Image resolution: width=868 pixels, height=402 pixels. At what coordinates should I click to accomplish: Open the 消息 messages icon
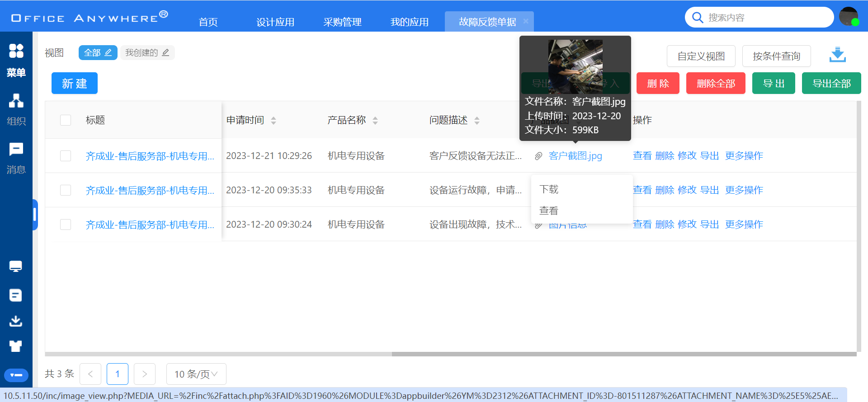16,149
